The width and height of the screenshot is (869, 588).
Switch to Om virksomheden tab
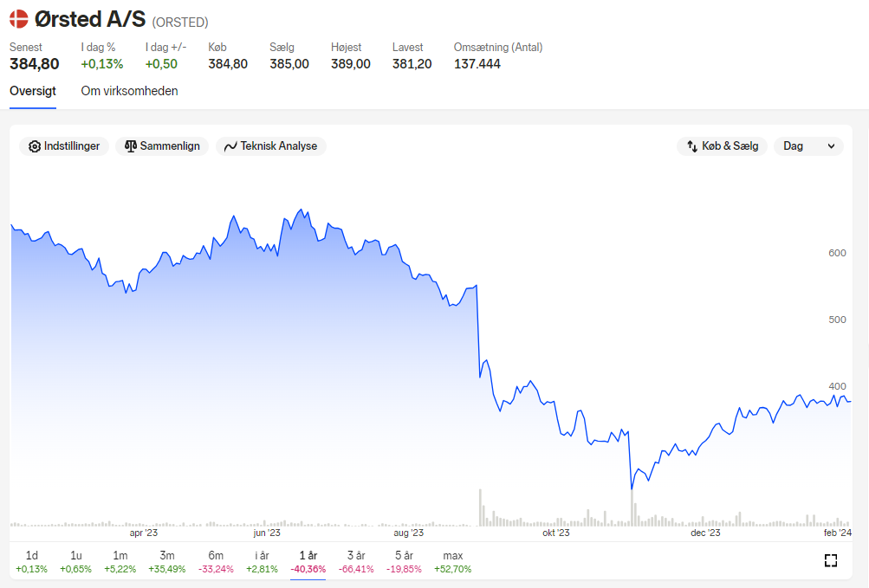coord(130,92)
